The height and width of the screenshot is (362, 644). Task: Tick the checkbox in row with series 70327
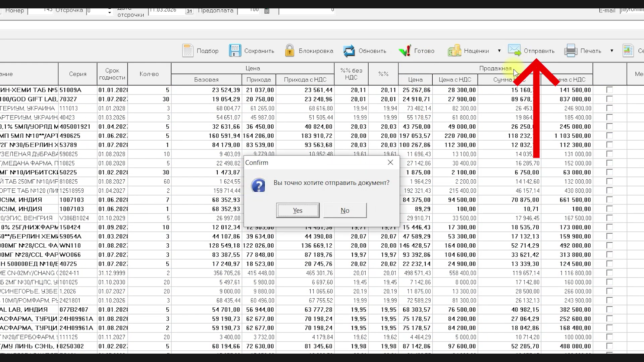click(x=609, y=99)
